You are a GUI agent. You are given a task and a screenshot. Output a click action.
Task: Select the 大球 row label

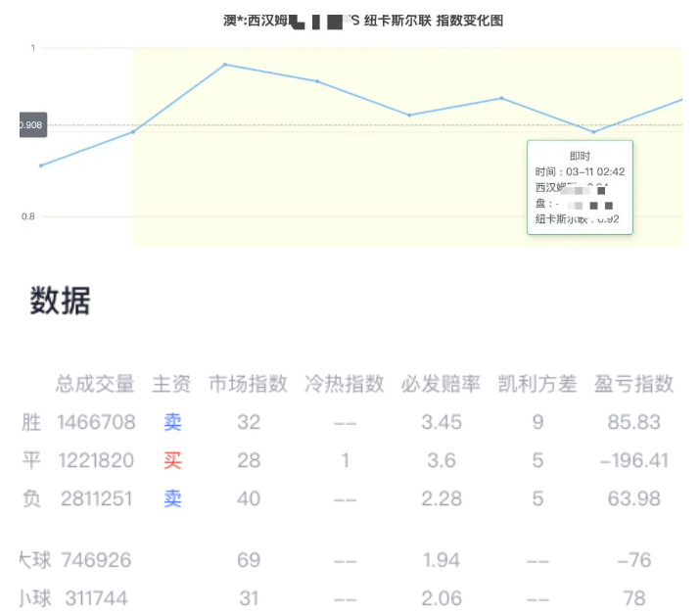tap(33, 560)
